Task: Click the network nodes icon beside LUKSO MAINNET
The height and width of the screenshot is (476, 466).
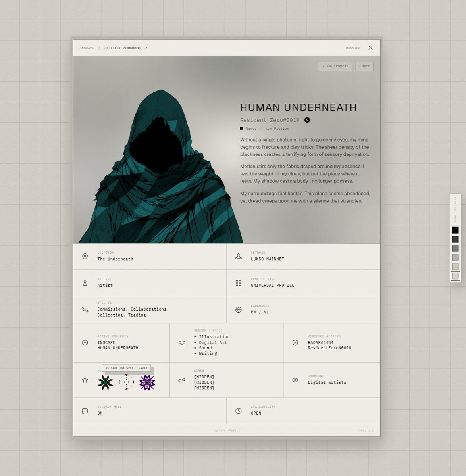Action: (238, 257)
